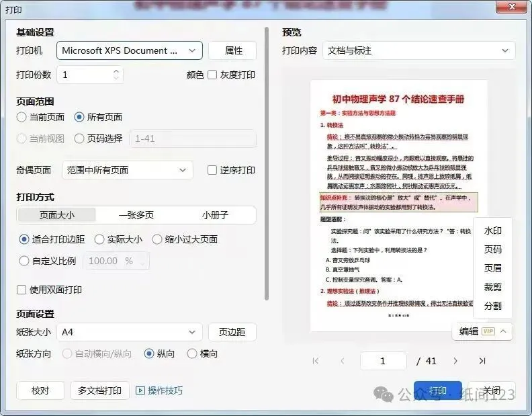Switch to 页面大小 tab
This screenshot has height=416, width=532.
(x=57, y=215)
